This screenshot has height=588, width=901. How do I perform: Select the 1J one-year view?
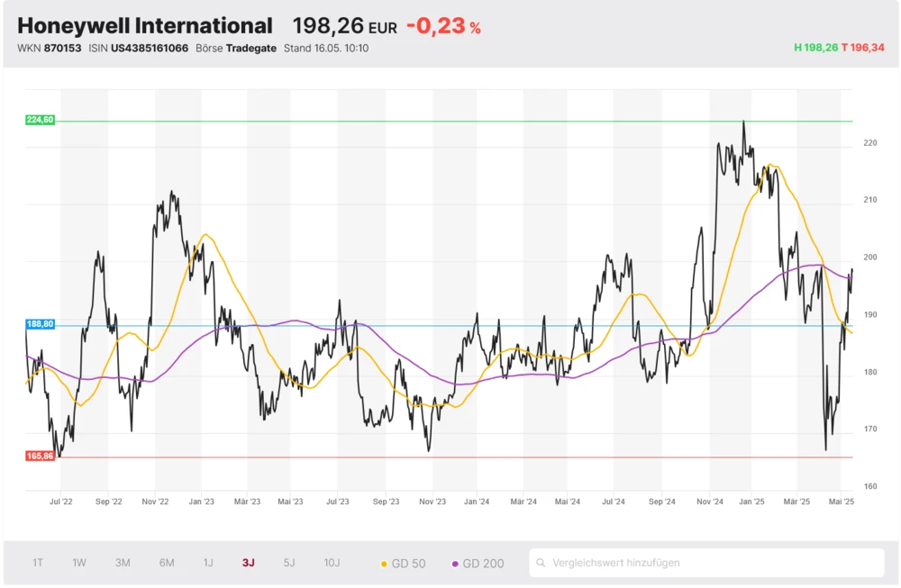208,563
